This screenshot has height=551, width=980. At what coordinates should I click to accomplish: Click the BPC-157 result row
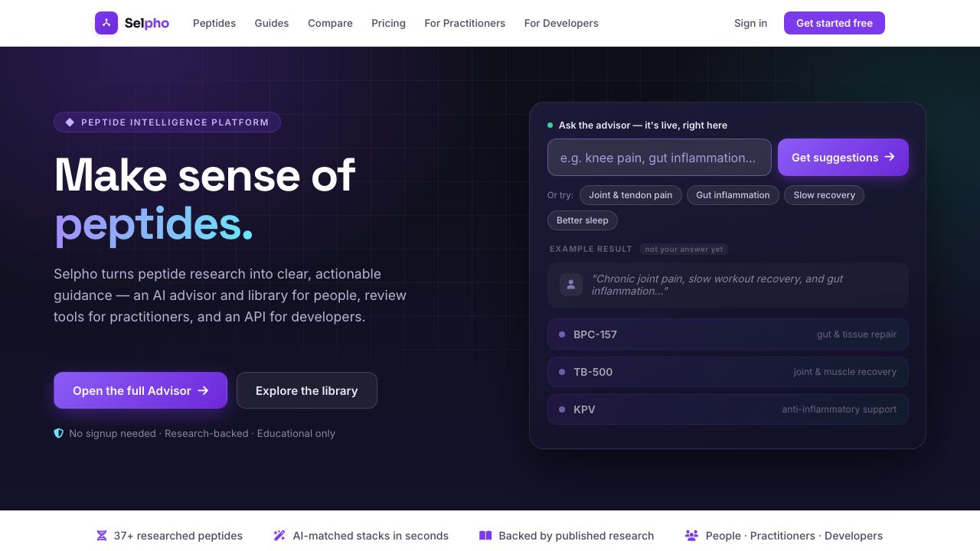728,334
